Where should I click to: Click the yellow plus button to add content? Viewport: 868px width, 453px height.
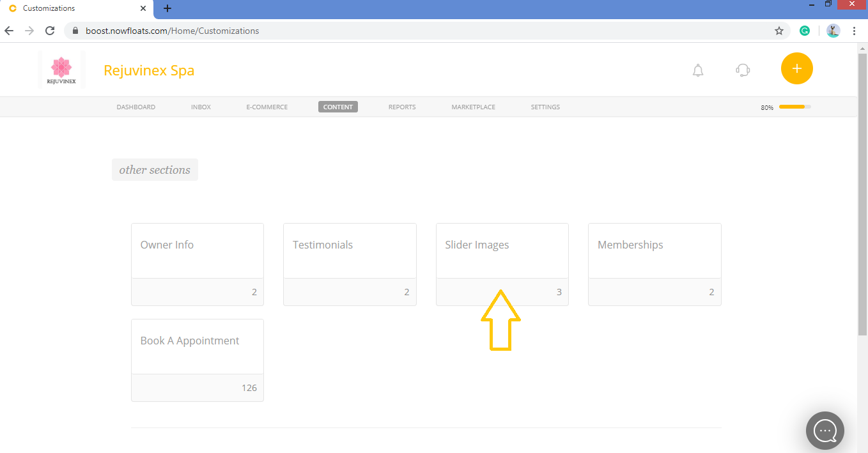(x=796, y=68)
